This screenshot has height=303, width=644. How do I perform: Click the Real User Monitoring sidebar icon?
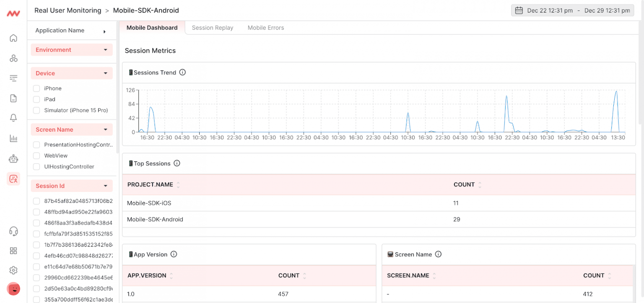13,179
